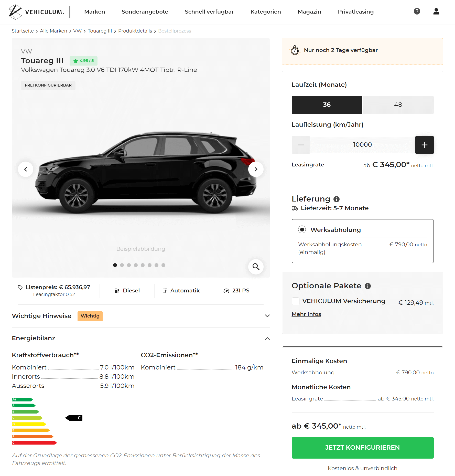Increase Laufleistung with plus button
Screen dimensions: 455x476
(425, 145)
